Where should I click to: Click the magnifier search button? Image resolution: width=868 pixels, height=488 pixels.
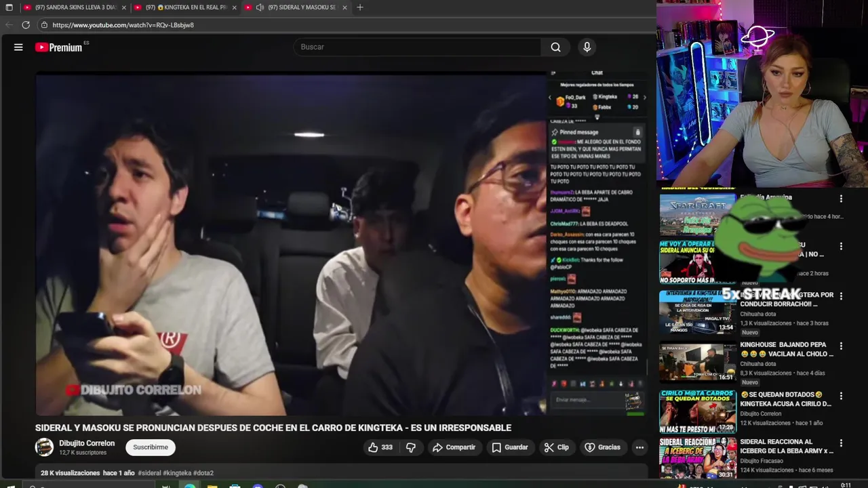pyautogui.click(x=555, y=47)
